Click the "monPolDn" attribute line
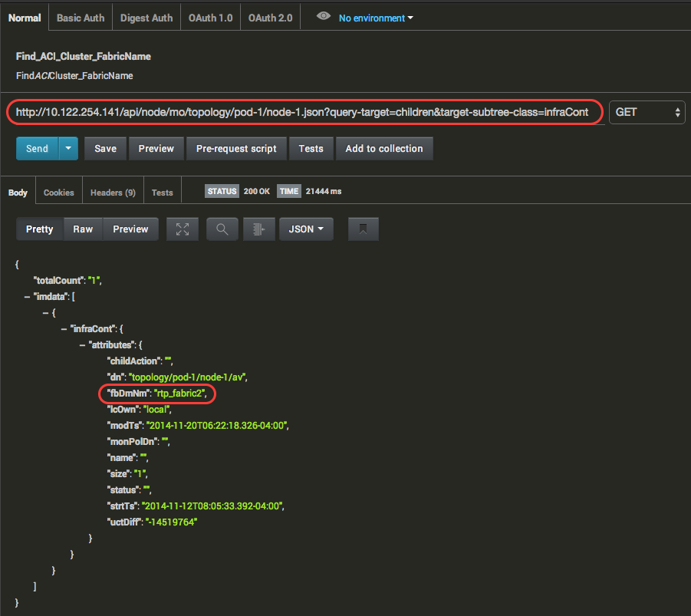The width and height of the screenshot is (691, 616). 138,442
